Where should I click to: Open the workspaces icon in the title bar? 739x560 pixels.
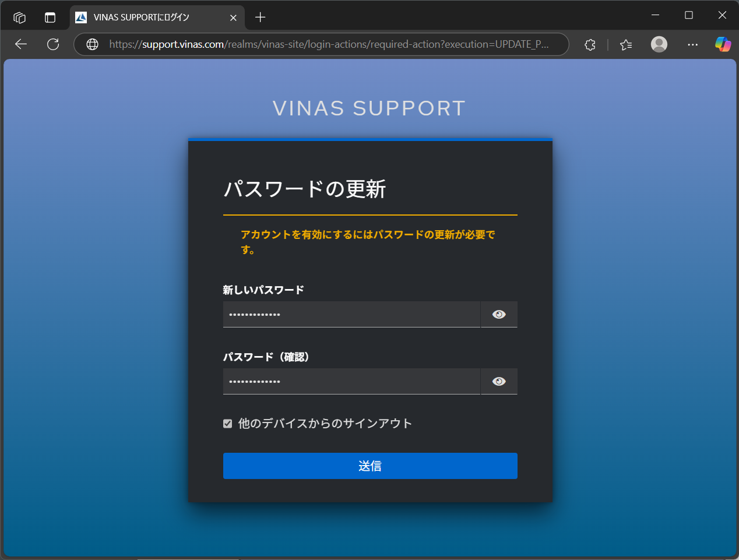click(19, 17)
